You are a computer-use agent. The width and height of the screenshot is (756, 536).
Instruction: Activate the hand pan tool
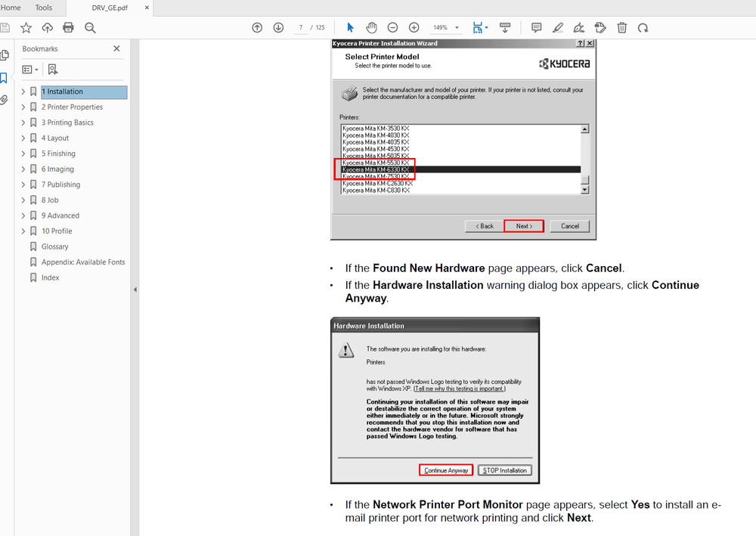point(371,27)
